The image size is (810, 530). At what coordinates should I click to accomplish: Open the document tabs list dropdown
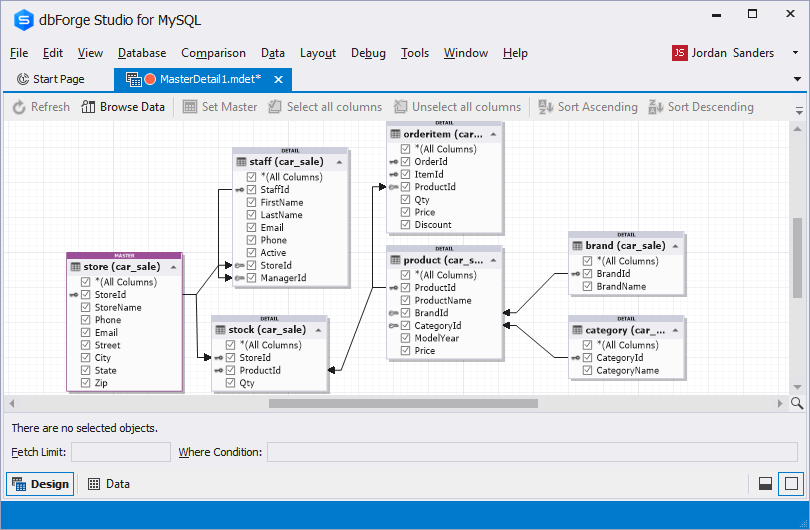(798, 79)
